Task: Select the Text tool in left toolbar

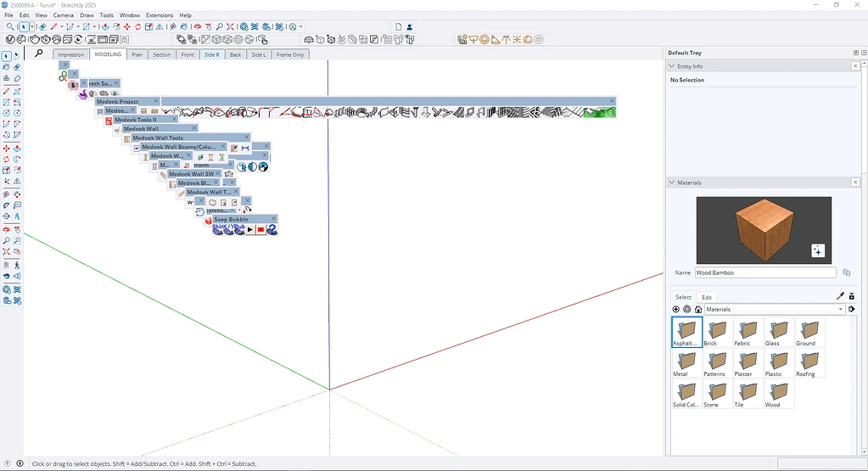Action: [x=17, y=205]
